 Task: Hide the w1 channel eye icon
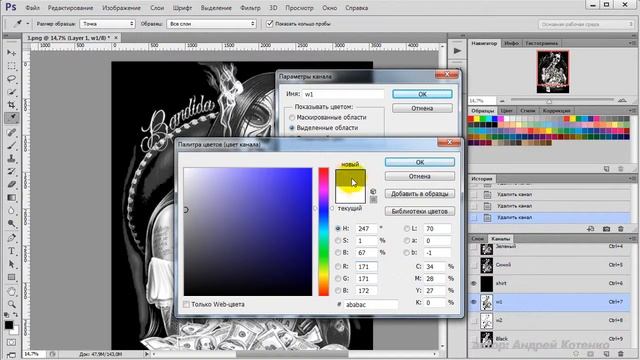473,302
